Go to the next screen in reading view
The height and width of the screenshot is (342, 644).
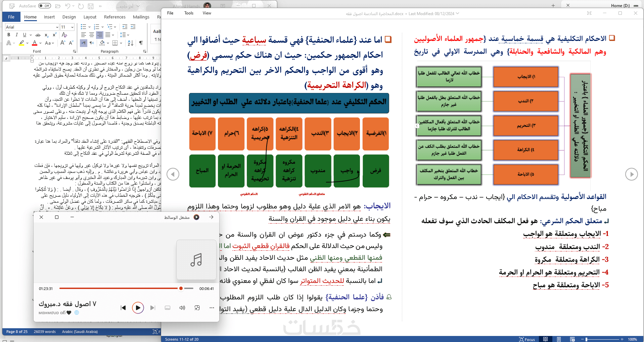pyautogui.click(x=632, y=174)
